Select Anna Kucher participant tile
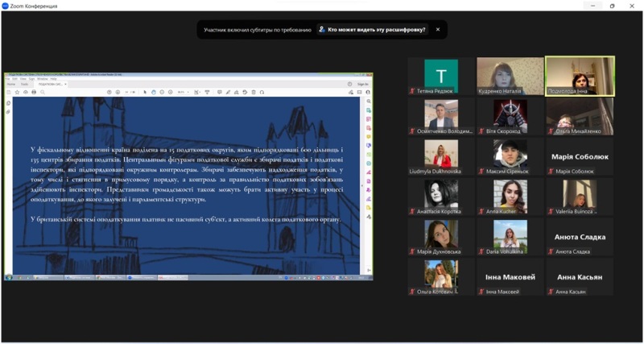The height and width of the screenshot is (344, 644). point(510,197)
